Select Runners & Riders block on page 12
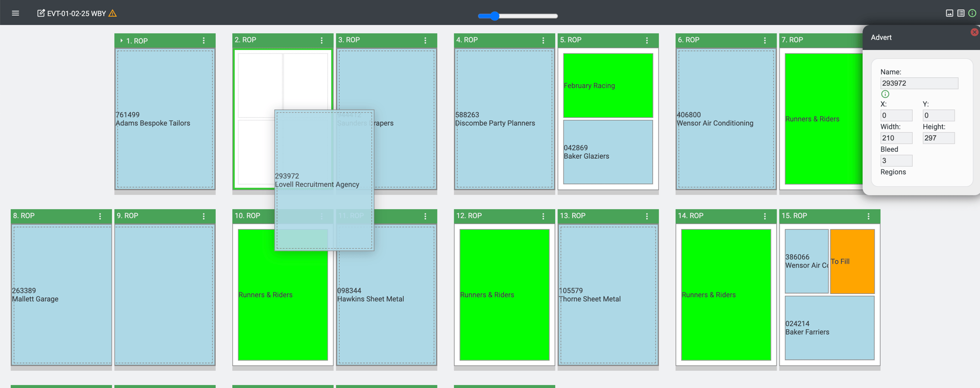 pos(504,295)
